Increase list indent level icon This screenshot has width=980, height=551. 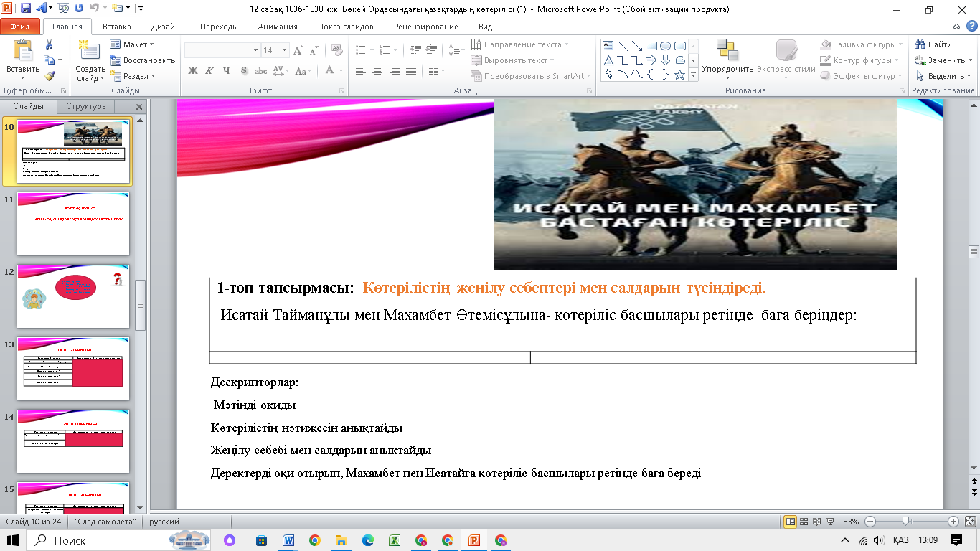point(430,50)
